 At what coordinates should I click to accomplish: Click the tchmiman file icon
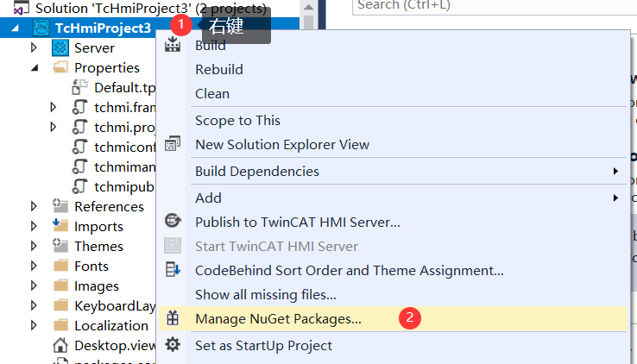point(79,166)
